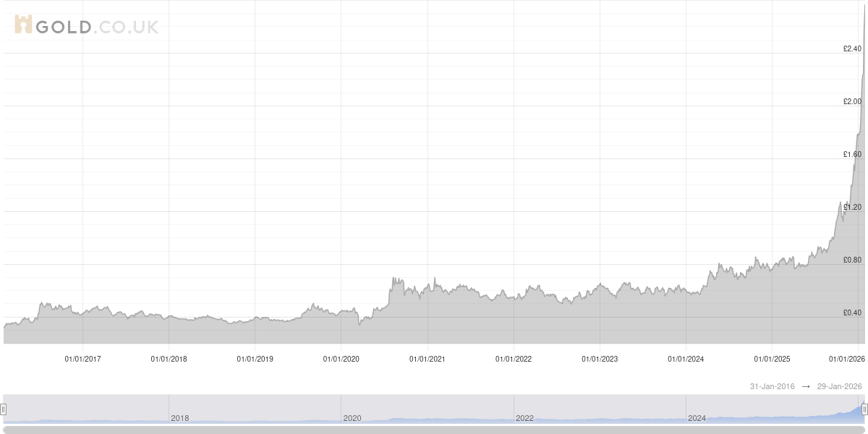Click the right navigator range handle

point(864,409)
